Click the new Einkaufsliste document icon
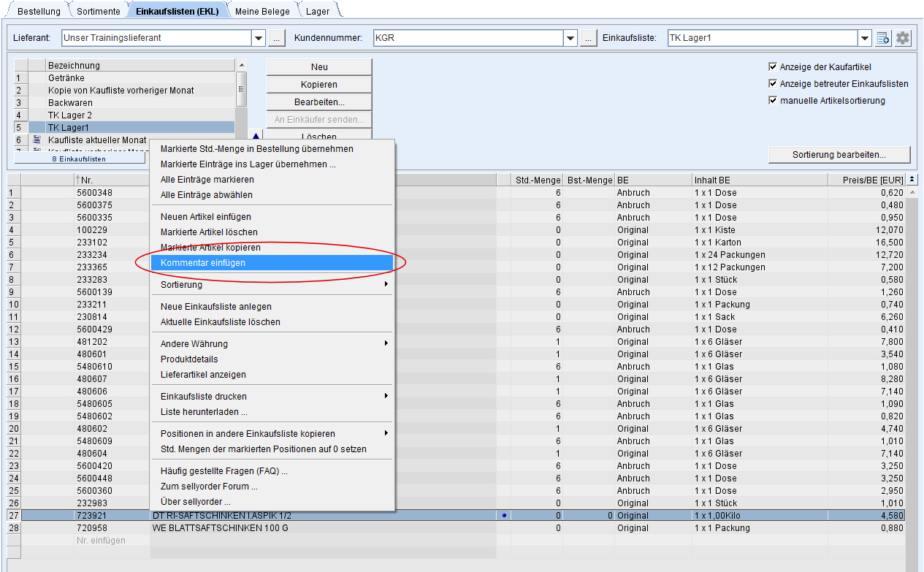The width and height of the screenshot is (924, 572). click(x=883, y=38)
